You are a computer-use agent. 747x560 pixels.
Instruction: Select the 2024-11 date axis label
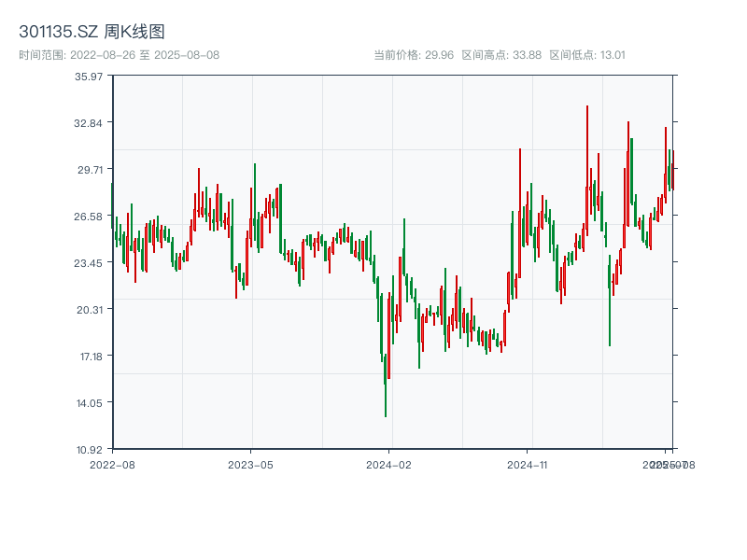pyautogui.click(x=528, y=464)
